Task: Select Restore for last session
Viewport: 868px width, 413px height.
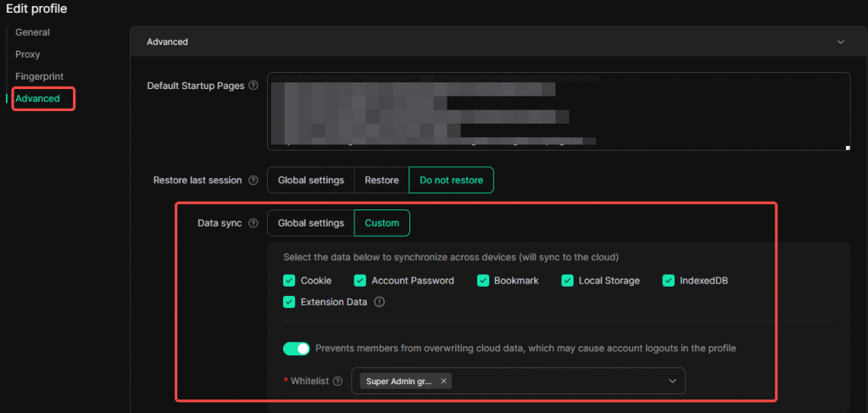Action: point(381,181)
